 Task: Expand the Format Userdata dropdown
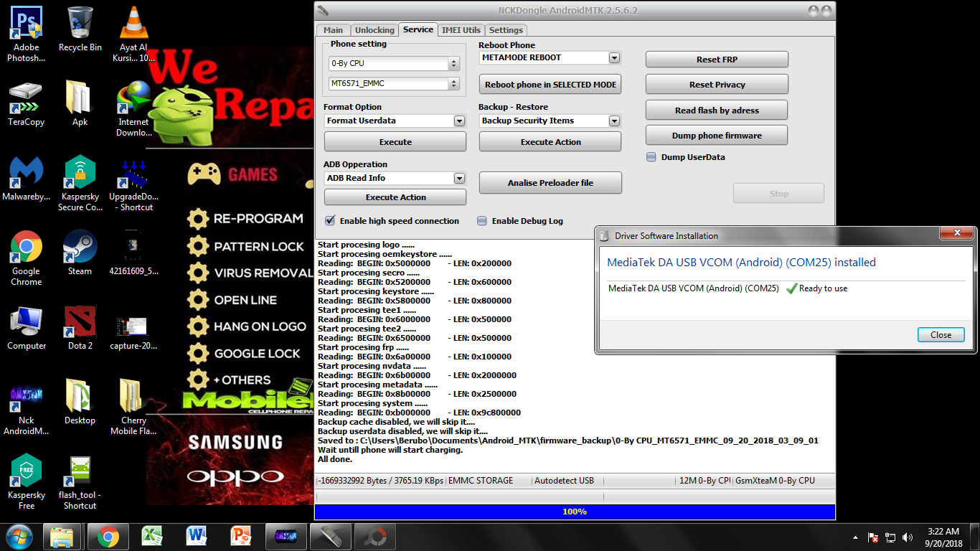(460, 121)
